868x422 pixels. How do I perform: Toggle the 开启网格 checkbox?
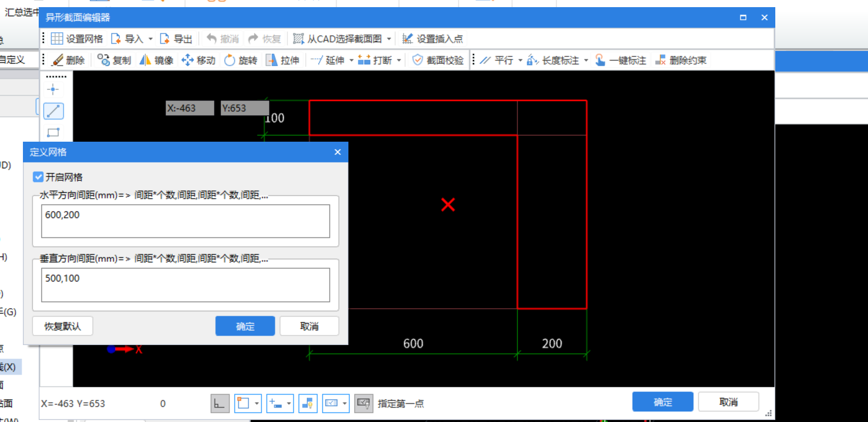tap(38, 177)
